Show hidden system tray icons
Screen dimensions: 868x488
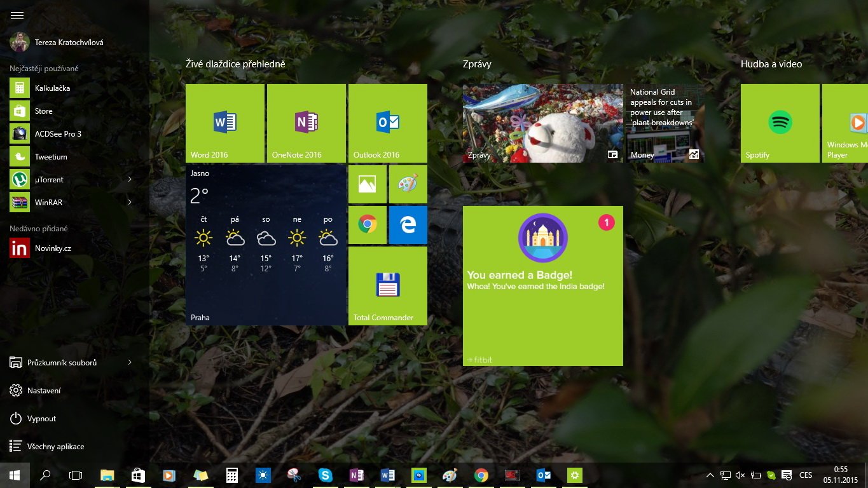710,475
